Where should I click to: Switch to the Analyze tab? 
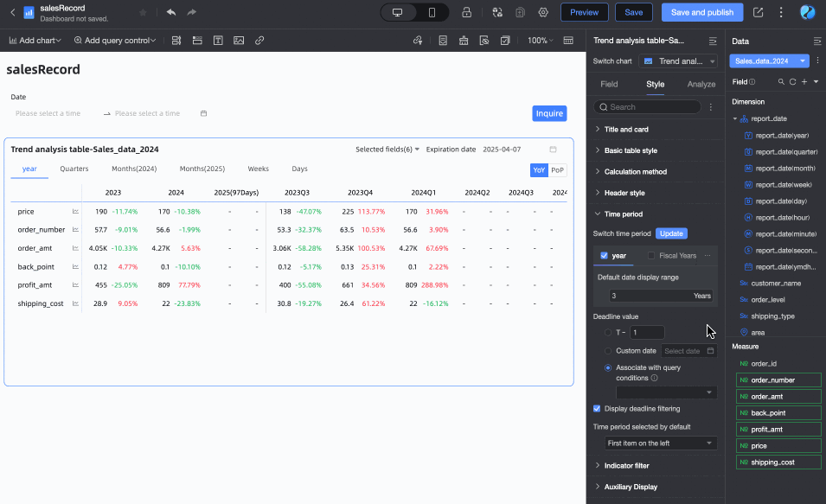(x=701, y=85)
